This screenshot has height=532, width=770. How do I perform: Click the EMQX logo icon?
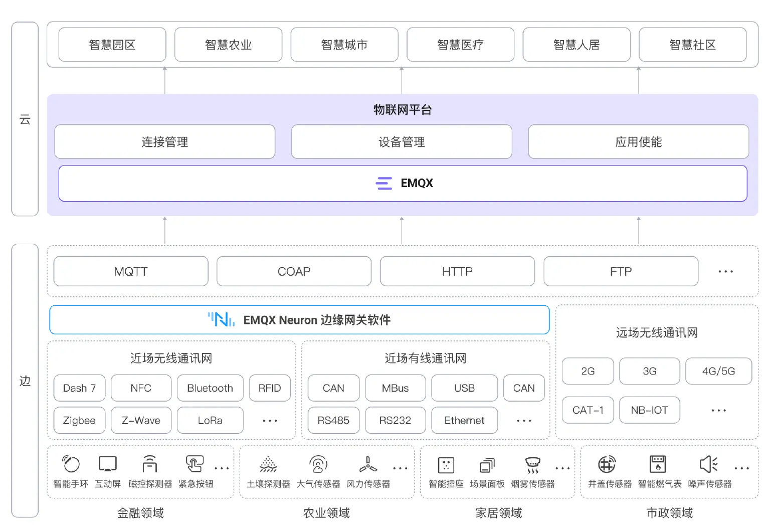click(x=384, y=183)
